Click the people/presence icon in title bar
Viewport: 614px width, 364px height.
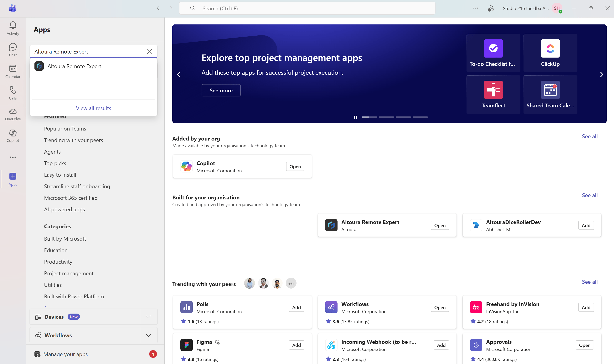point(491,8)
